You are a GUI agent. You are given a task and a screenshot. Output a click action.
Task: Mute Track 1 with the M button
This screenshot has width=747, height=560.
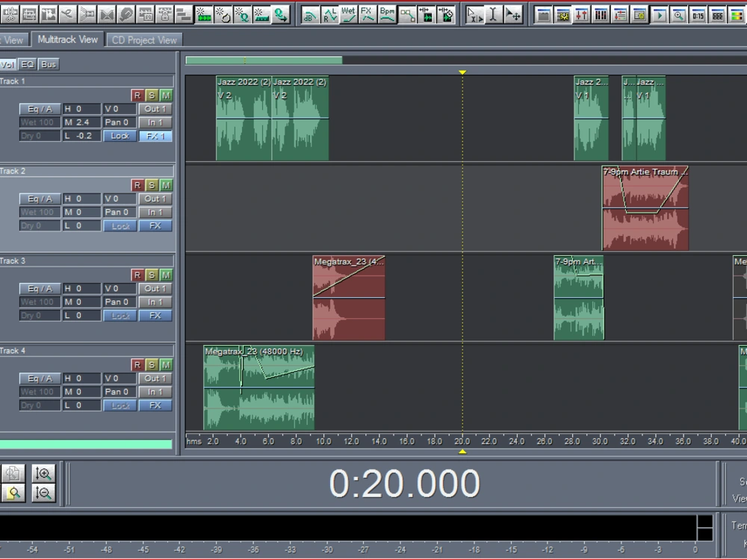coord(166,96)
